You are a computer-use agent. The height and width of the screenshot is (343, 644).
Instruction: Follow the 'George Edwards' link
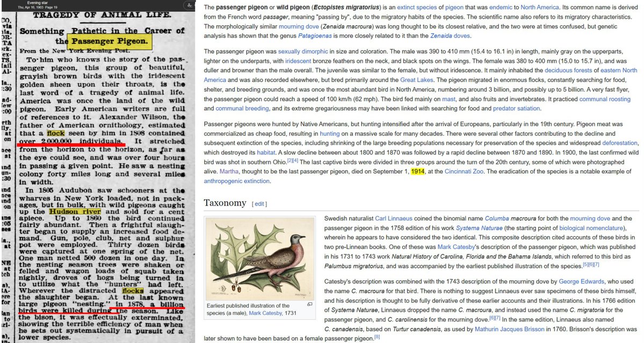tap(581, 281)
